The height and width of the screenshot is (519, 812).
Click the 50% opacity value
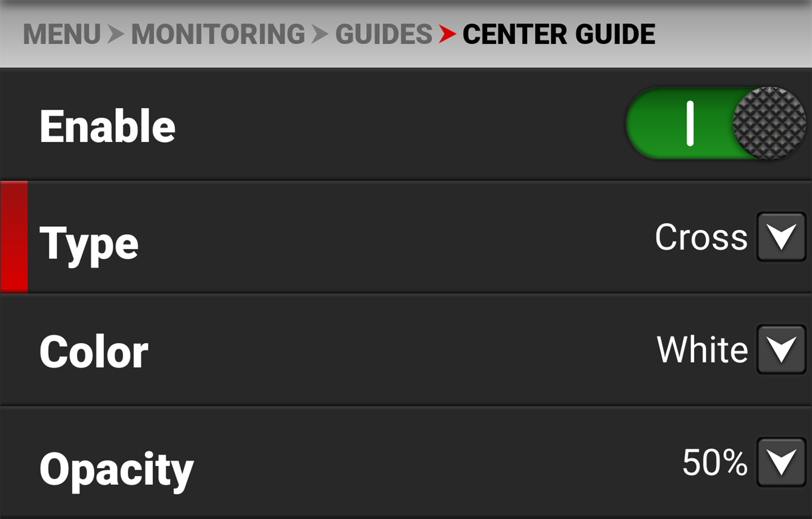tap(715, 462)
